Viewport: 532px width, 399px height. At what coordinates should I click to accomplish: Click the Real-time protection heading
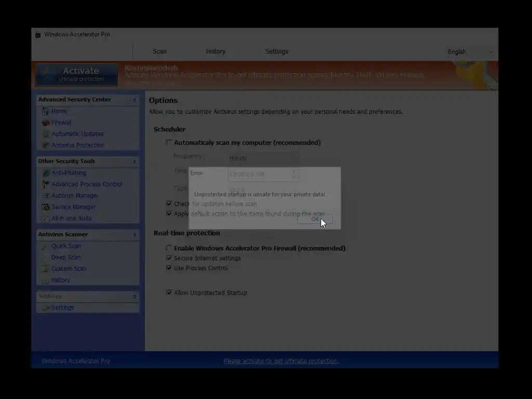pos(187,233)
